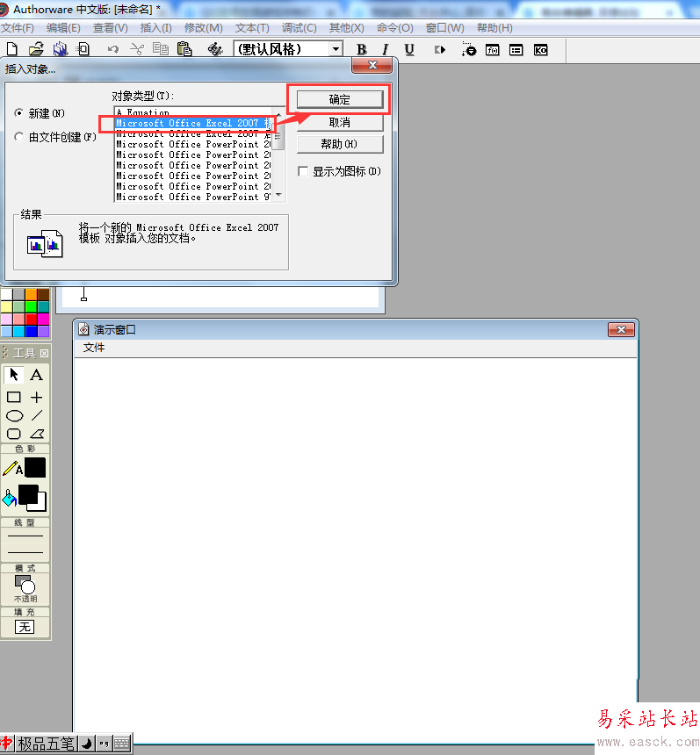Click the Save all toolbar icon
700x755 pixels.
61,49
